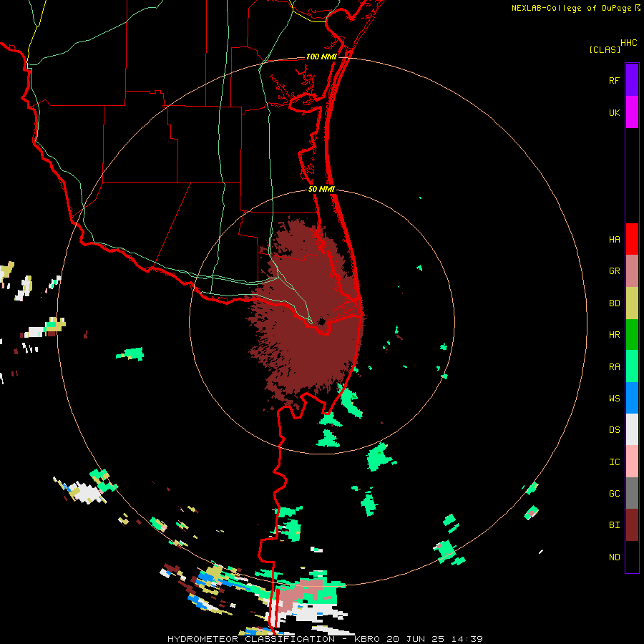This screenshot has height=644, width=644.
Task: Click the 'HHC' product code text
Action: [628, 43]
